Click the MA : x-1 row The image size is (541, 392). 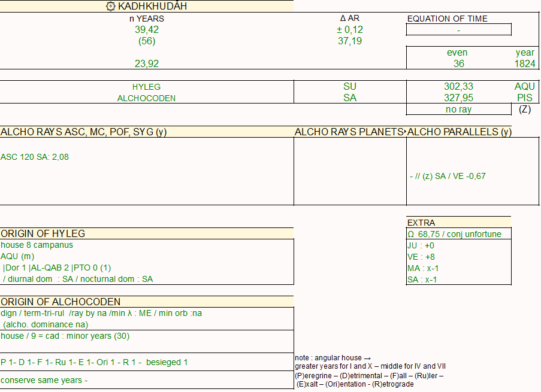click(423, 268)
